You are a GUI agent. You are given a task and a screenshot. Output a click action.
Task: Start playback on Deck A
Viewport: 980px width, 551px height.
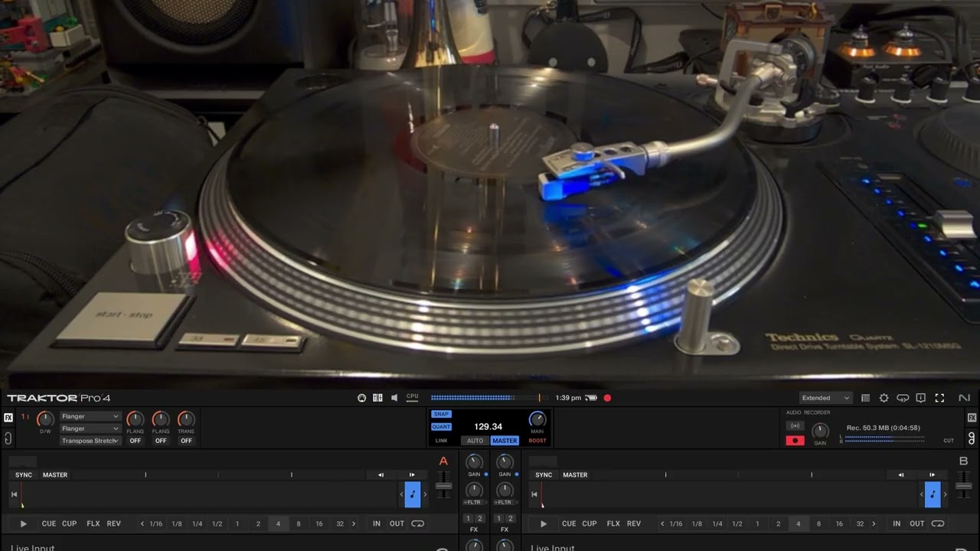click(x=23, y=523)
